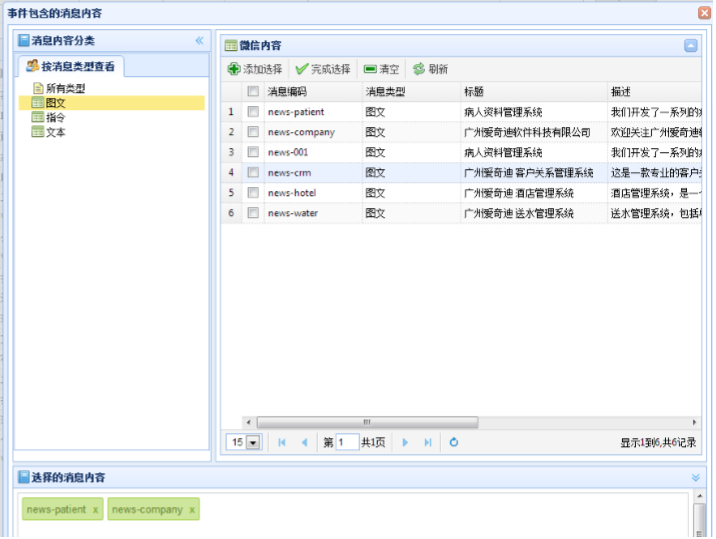The width and height of the screenshot is (716, 539).
Task: Select the 按消息类型查看 tab
Action: (x=70, y=67)
